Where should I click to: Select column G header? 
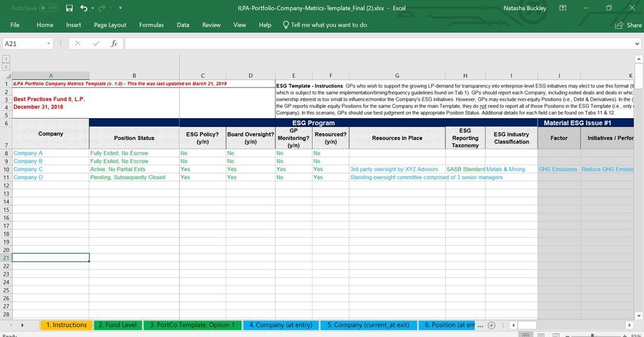[397, 75]
